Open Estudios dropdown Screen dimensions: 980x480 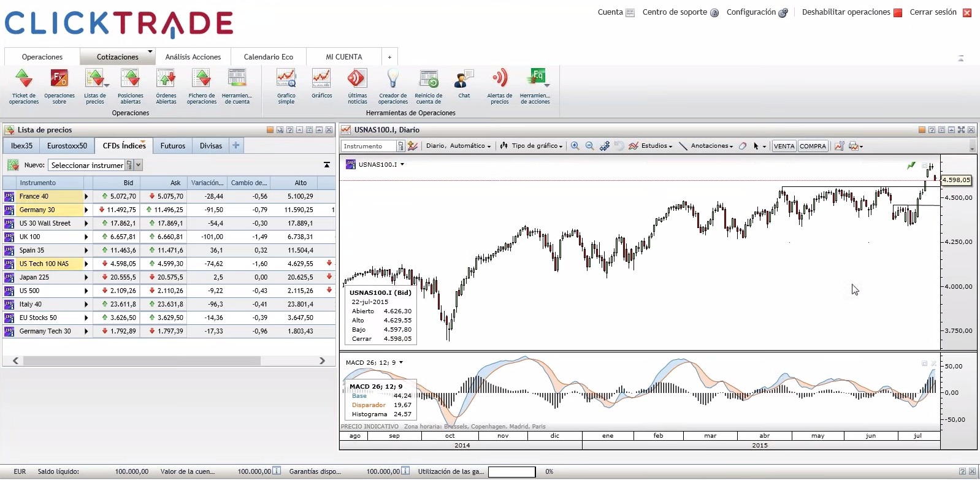(x=651, y=146)
